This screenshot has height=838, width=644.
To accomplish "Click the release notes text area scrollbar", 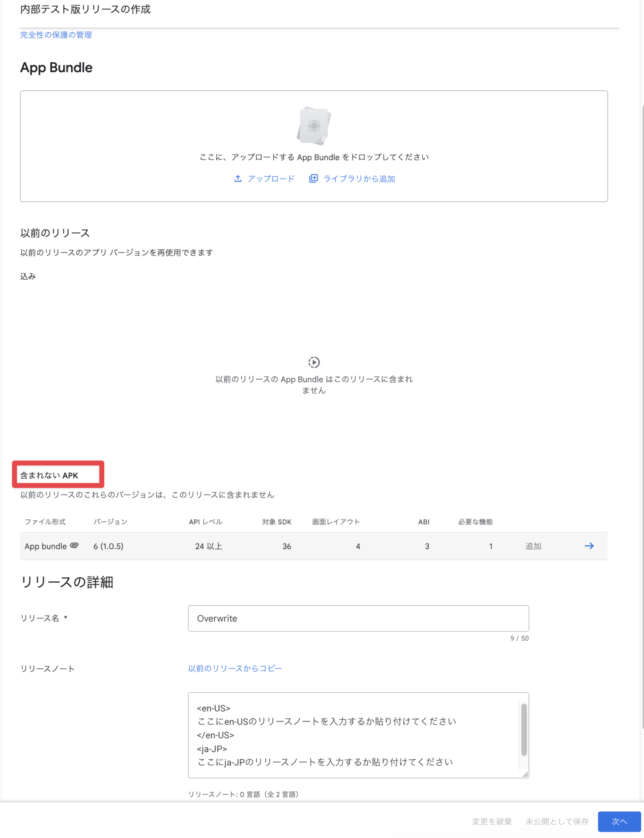I will (x=524, y=729).
